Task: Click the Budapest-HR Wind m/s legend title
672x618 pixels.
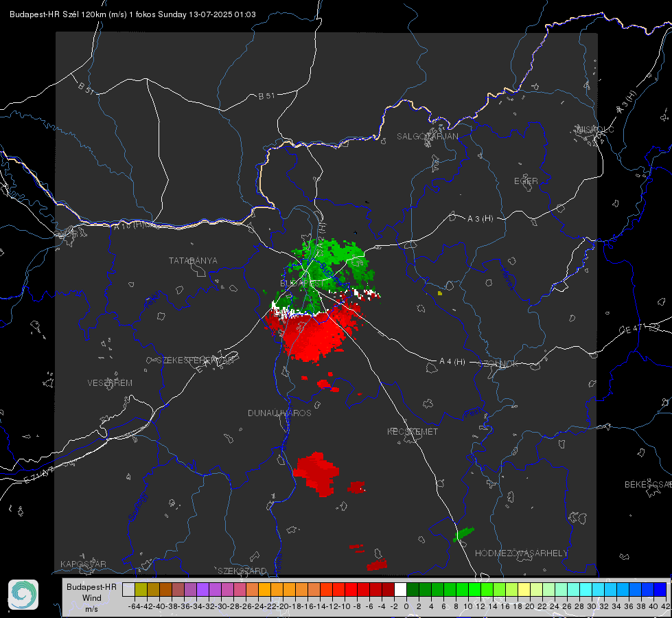Action: point(92,598)
